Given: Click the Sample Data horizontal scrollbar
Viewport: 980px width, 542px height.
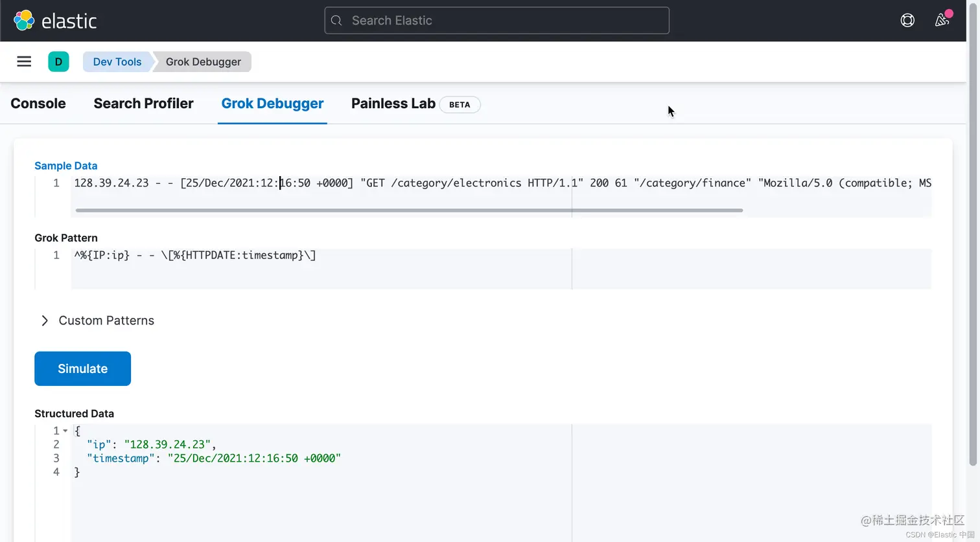Looking at the screenshot, I should pyautogui.click(x=408, y=210).
